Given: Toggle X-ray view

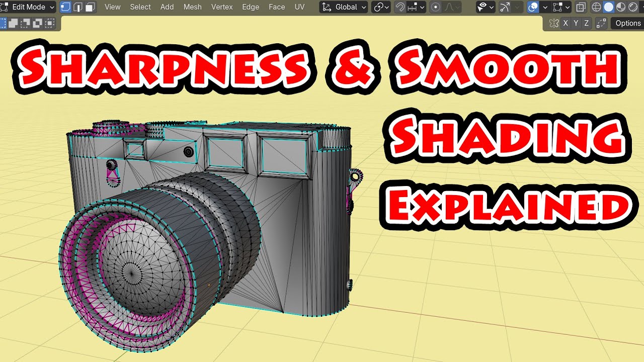Looking at the screenshot, I should tap(581, 7).
